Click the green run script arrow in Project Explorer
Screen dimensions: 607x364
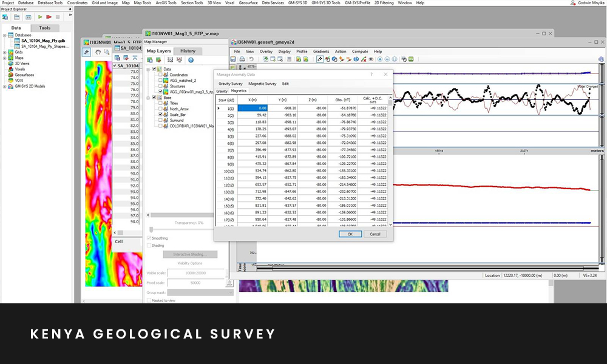click(40, 17)
